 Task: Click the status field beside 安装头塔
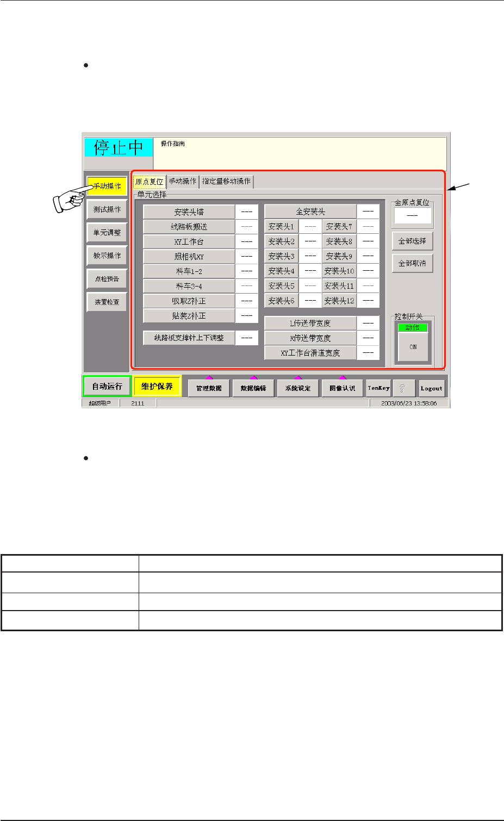[x=247, y=212]
